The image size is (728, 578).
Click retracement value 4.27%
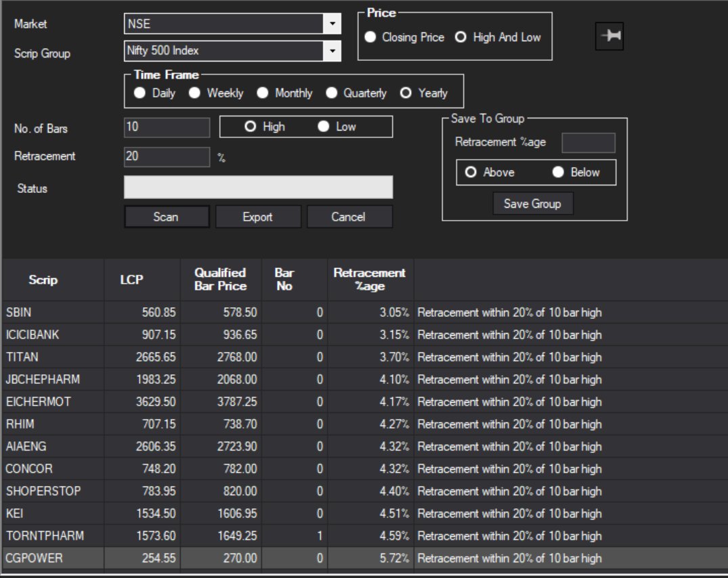click(x=395, y=424)
